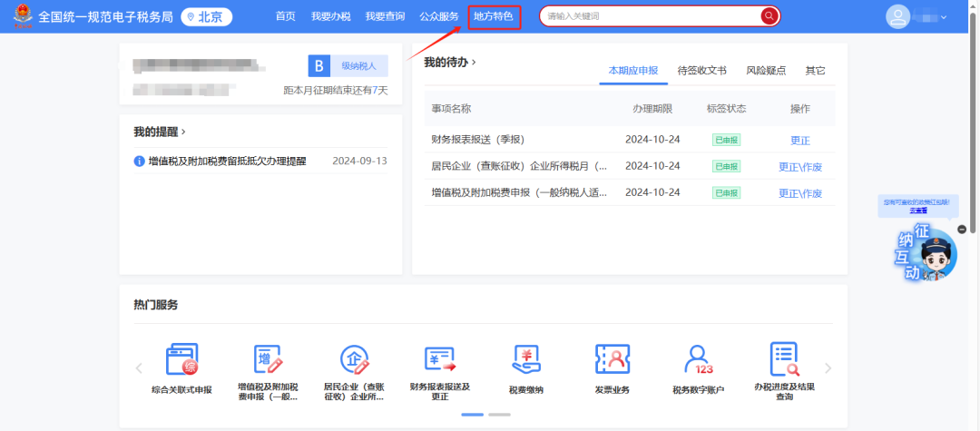
Task: Open 综合关联式申报 service icon
Action: (181, 359)
